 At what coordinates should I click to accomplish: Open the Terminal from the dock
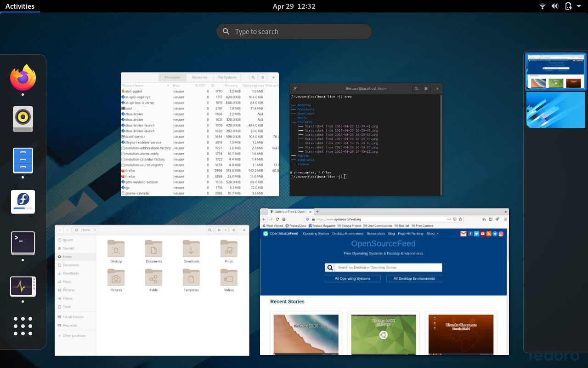pos(23,243)
